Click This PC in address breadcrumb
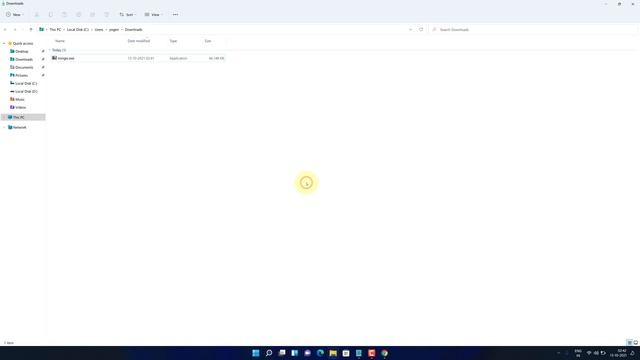 click(x=55, y=30)
